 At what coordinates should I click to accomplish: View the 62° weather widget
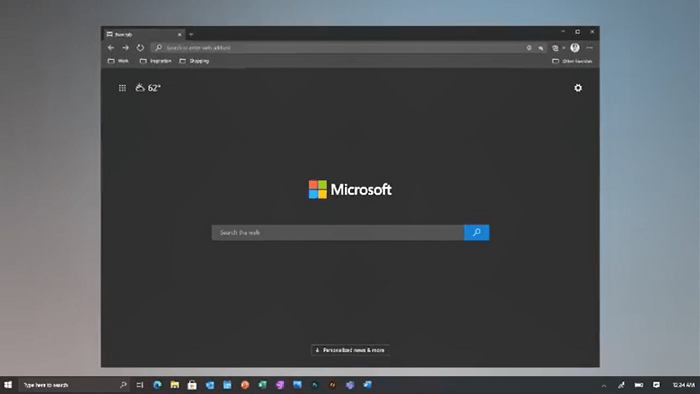(148, 88)
